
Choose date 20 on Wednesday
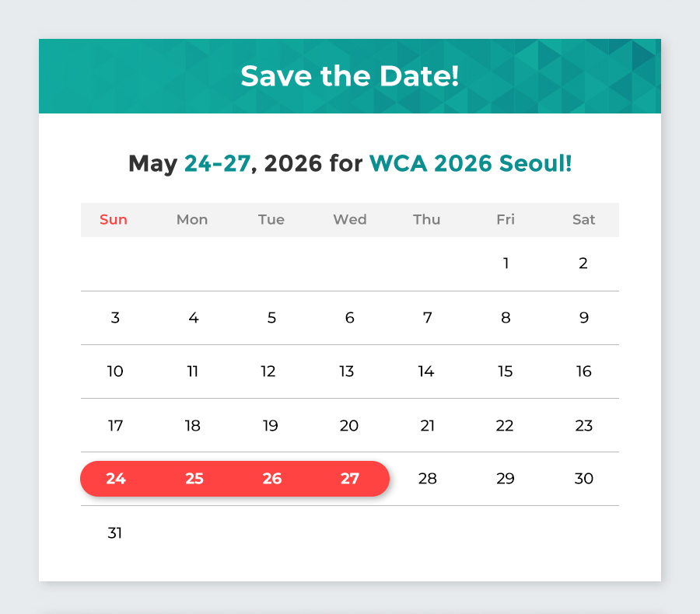tap(349, 426)
